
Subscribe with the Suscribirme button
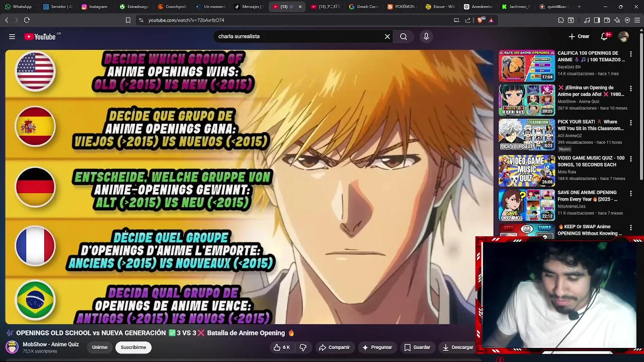tap(133, 347)
